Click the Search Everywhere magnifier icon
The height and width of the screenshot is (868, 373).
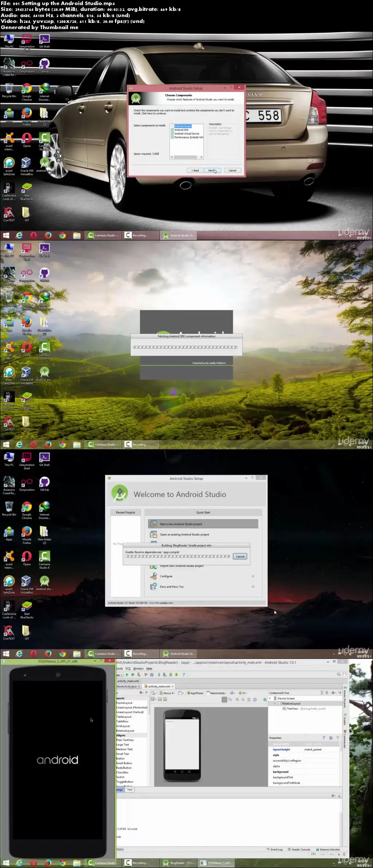point(339,674)
